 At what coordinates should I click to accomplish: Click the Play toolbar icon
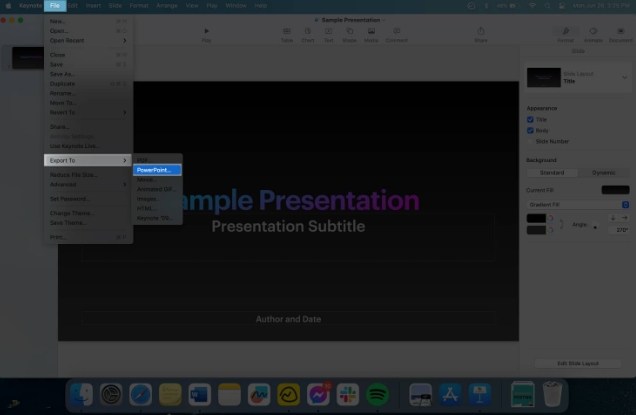[x=206, y=31]
